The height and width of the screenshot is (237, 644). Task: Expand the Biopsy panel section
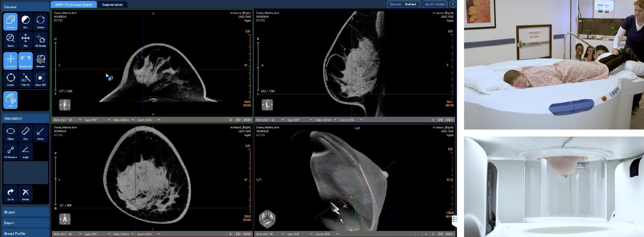[25, 212]
